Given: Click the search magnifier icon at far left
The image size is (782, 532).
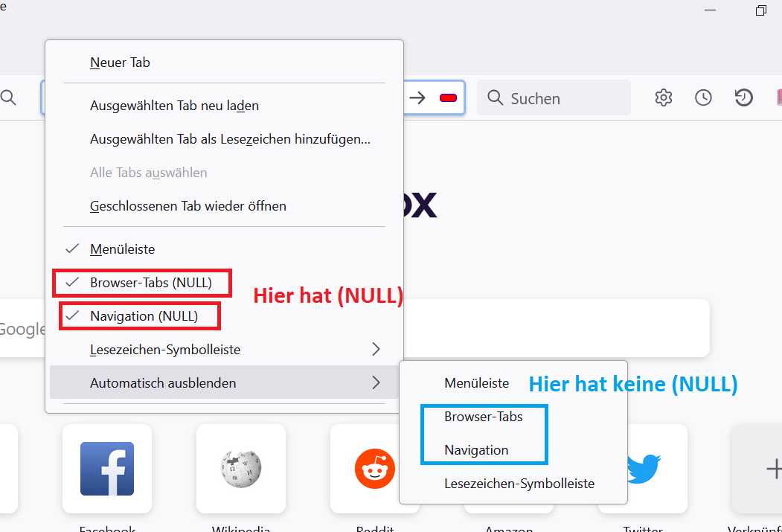Looking at the screenshot, I should pos(8,97).
